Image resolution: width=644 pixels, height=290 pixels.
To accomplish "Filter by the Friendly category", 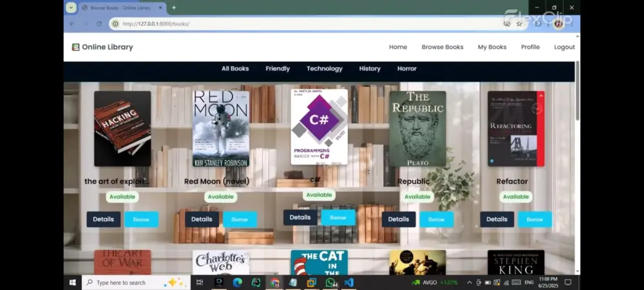I will (278, 69).
